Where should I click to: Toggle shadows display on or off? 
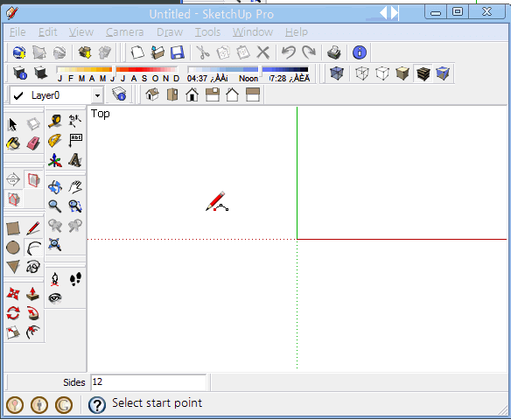pos(40,73)
